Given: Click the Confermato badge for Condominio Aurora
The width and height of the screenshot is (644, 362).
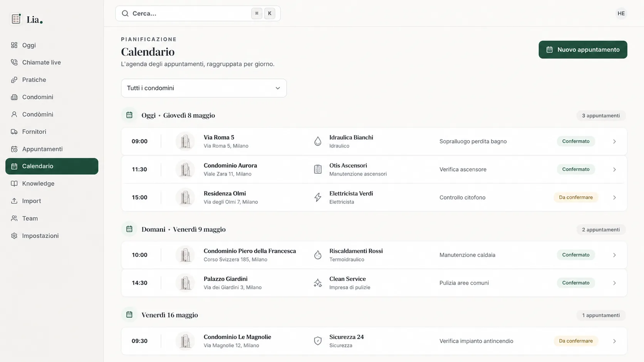Looking at the screenshot, I should [x=576, y=169].
